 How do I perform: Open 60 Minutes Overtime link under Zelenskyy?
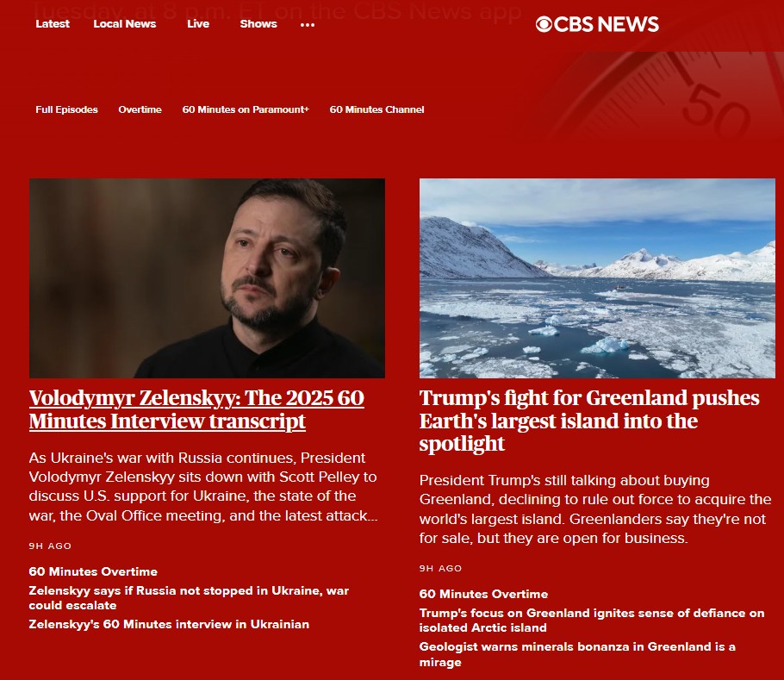tap(93, 571)
